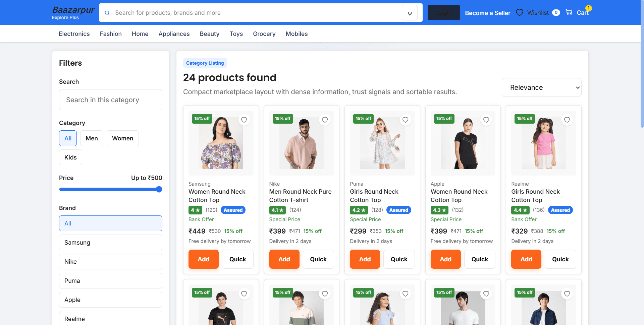Wishlist the Samsung Women Round Neck Cotton Top
Image resolution: width=644 pixels, height=325 pixels.
244,120
